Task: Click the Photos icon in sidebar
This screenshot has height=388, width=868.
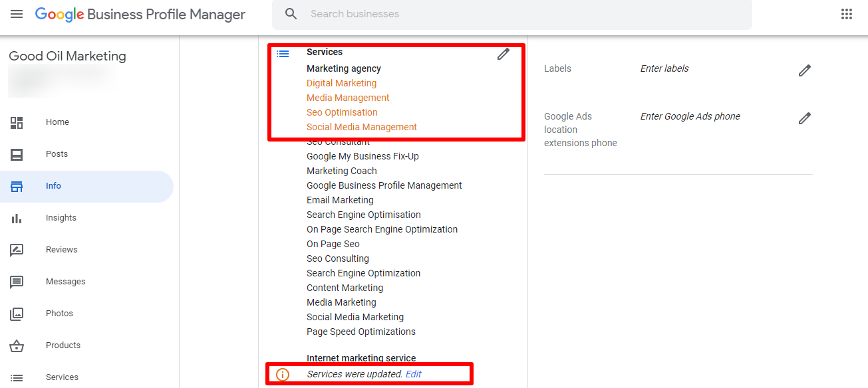Action: 17,314
